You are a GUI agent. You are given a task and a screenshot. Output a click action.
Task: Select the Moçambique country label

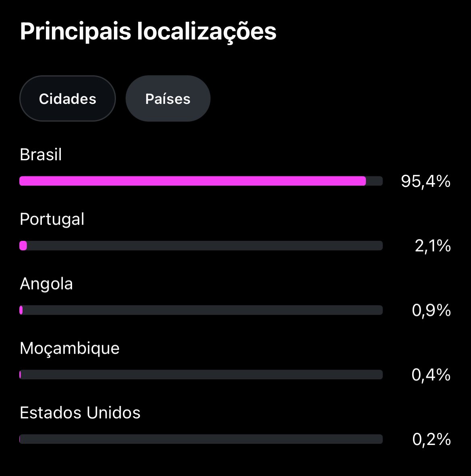point(70,348)
